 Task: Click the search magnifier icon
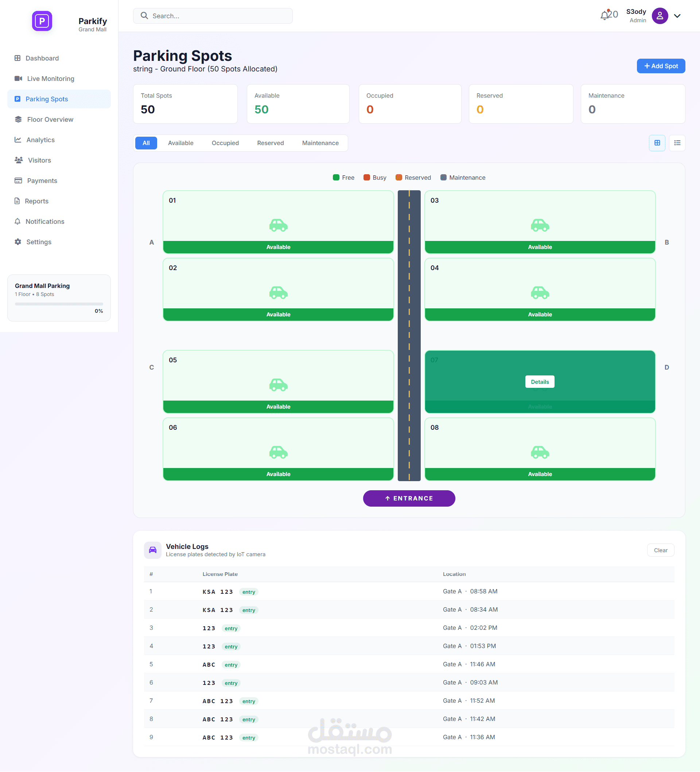pyautogui.click(x=144, y=16)
